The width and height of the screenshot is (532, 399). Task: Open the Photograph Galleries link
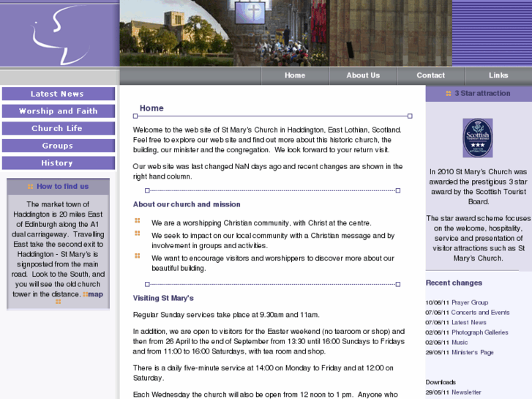point(480,332)
